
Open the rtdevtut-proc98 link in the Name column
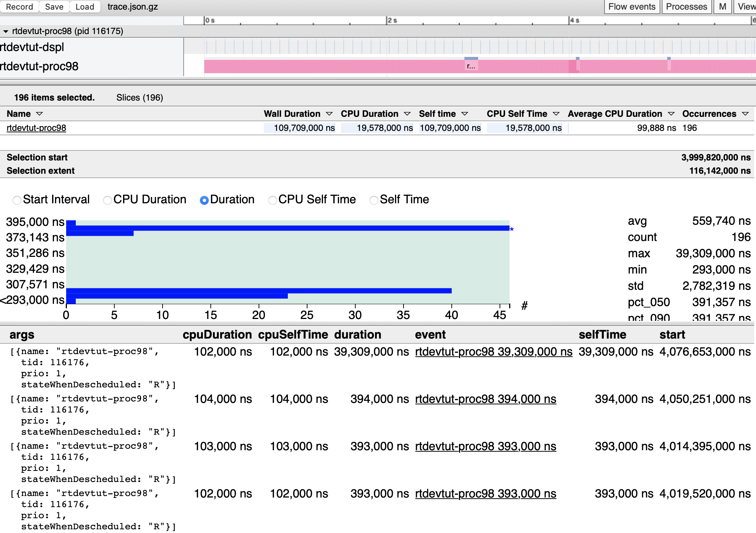[36, 128]
